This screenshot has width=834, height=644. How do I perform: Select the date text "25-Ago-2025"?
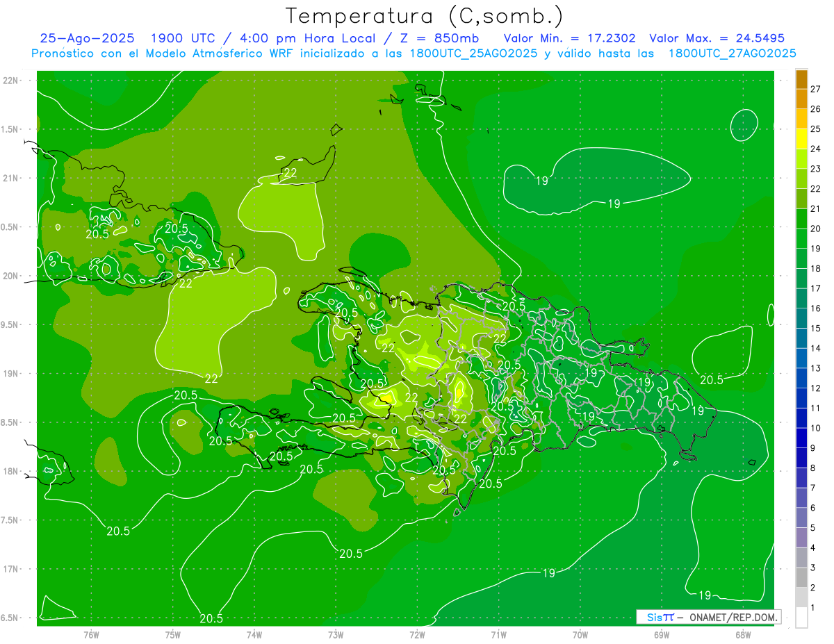(x=88, y=39)
